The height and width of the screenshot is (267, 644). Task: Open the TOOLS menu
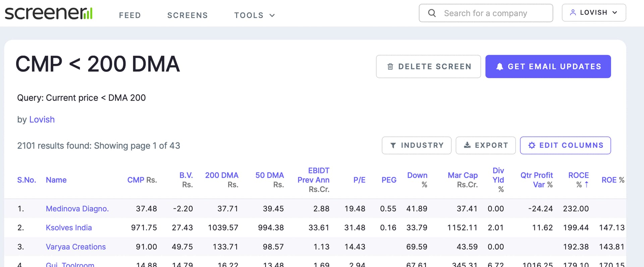coord(255,15)
